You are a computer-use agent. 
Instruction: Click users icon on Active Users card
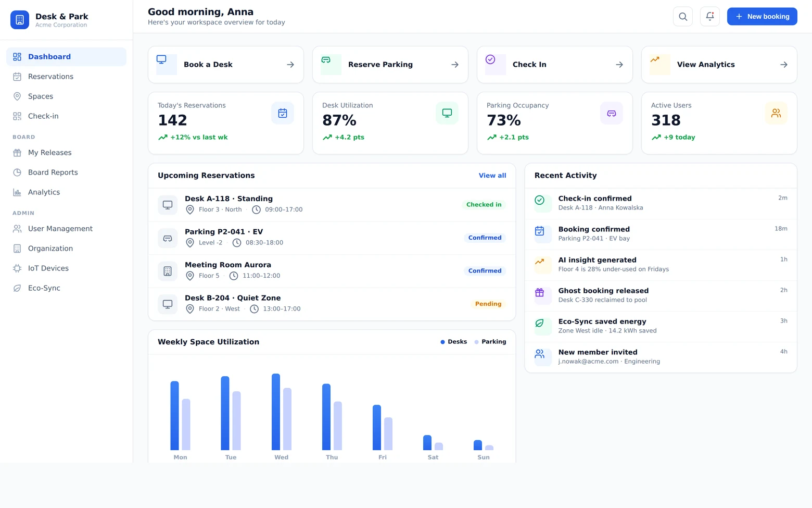coord(776,113)
